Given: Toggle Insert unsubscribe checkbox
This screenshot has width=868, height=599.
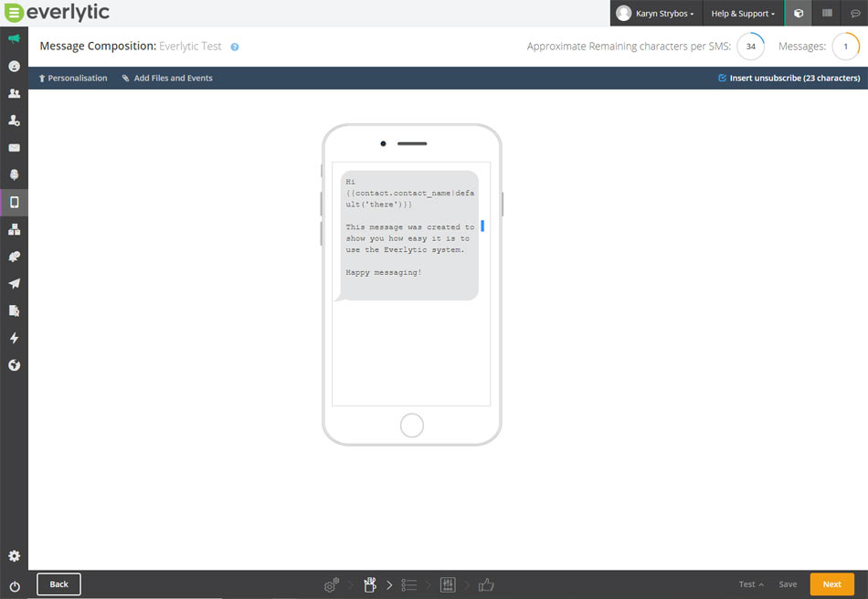Looking at the screenshot, I should (722, 79).
